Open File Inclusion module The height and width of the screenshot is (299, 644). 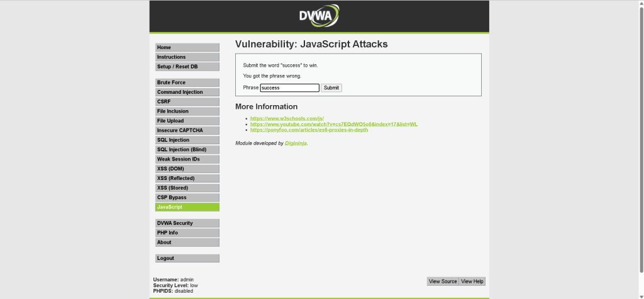187,111
